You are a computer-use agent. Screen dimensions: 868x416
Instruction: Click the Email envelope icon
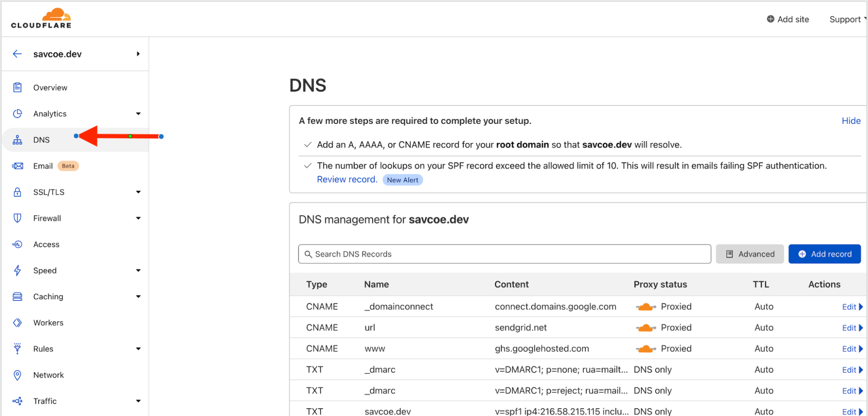17,166
